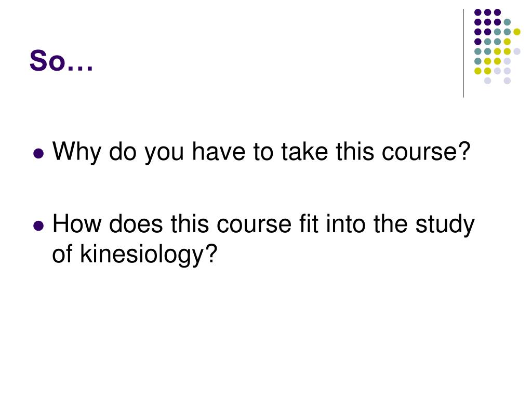Click the bottom-right lavender dot
The width and height of the screenshot is (532, 399).
tap(507, 81)
